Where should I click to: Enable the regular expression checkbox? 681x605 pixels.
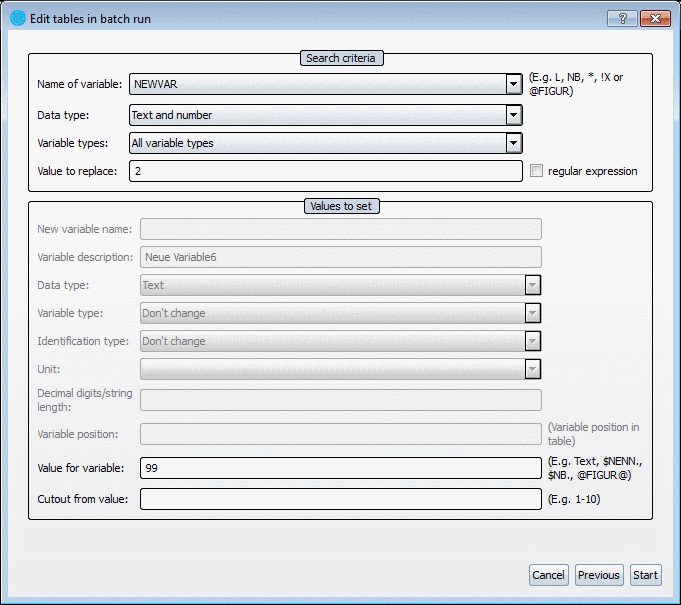[x=537, y=171]
